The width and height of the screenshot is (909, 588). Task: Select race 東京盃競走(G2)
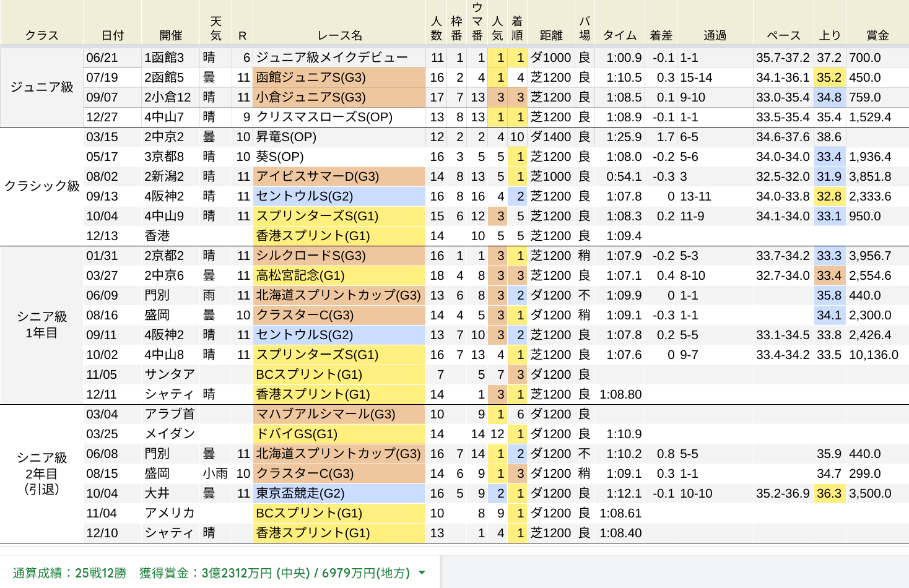[339, 493]
